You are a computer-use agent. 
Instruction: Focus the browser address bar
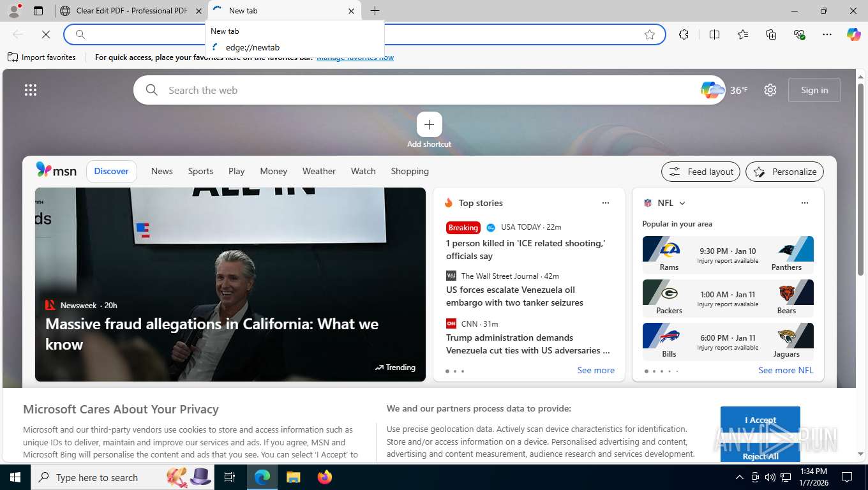[364, 34]
